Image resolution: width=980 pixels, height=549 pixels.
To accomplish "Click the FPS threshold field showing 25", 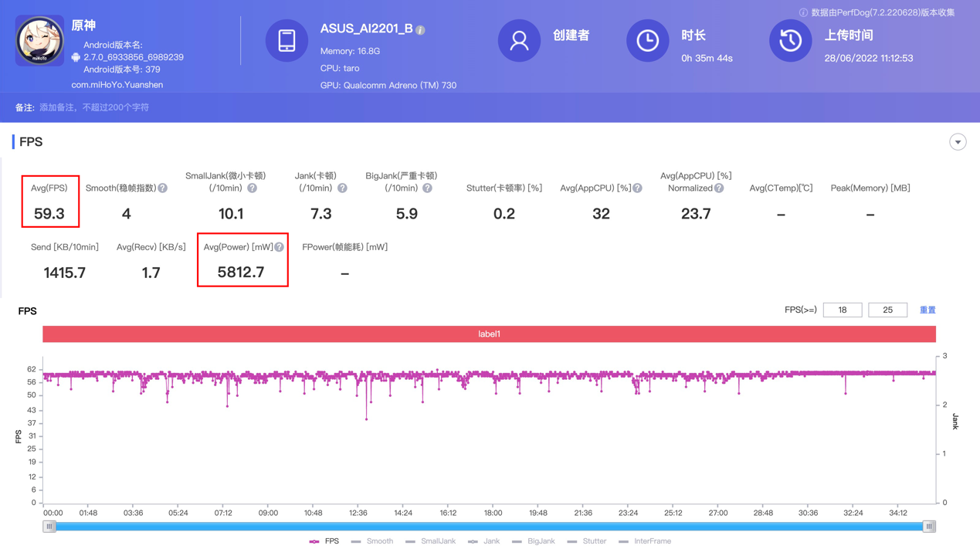I will pos(887,310).
